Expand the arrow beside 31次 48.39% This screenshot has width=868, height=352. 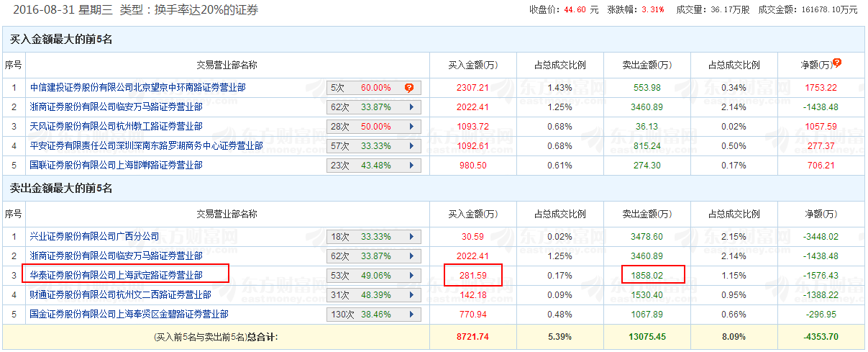tap(411, 294)
